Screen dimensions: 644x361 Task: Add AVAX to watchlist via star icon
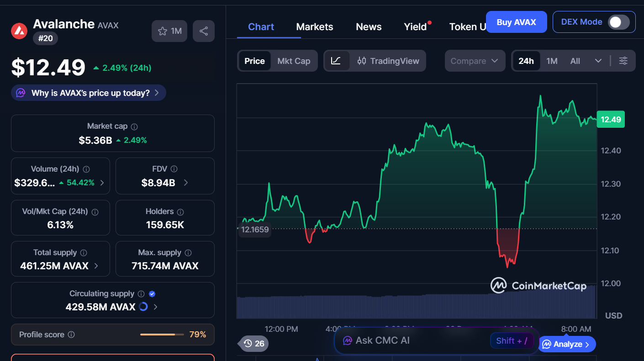163,31
